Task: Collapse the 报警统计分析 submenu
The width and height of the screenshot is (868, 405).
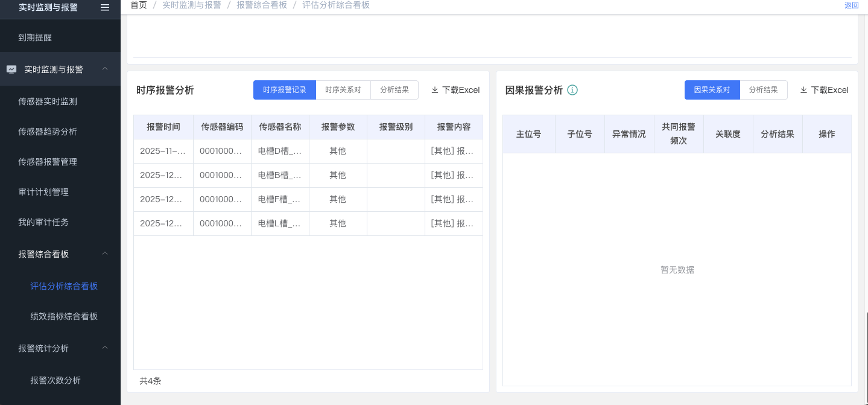Action: click(105, 348)
